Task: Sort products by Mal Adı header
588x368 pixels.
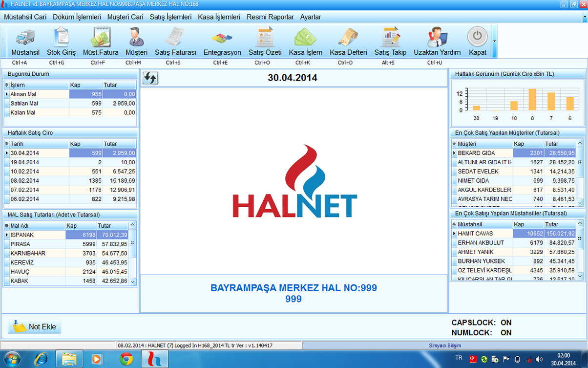Action: point(38,226)
